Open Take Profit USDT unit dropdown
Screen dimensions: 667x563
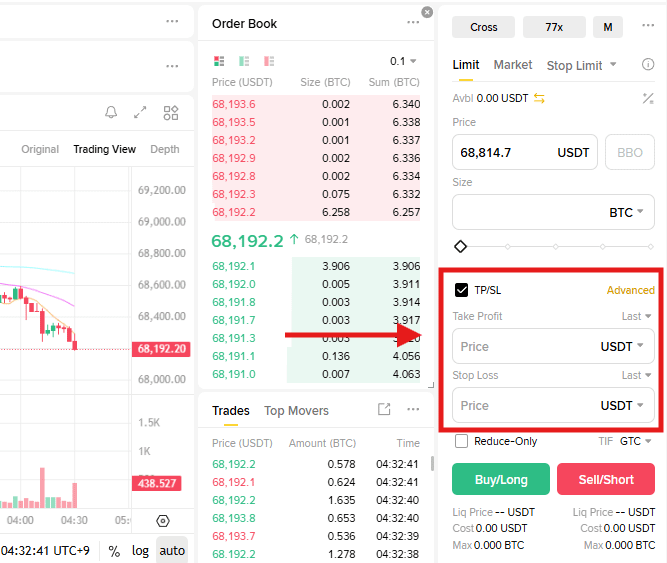[621, 347]
